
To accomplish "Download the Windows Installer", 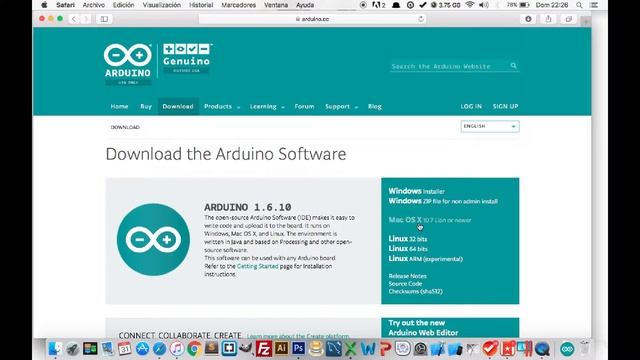I will click(416, 191).
